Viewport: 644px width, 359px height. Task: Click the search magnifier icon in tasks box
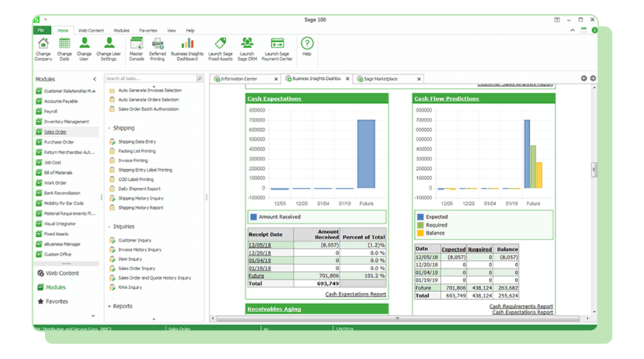pos(200,78)
